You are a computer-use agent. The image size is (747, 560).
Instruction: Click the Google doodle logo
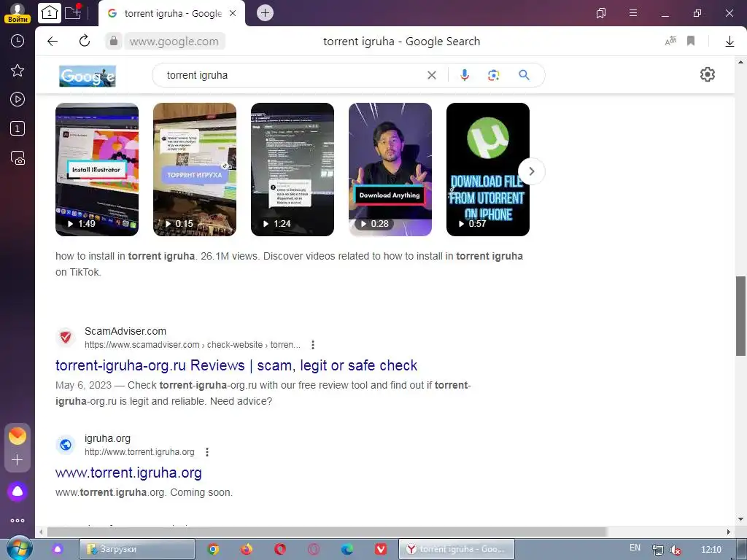[88, 76]
